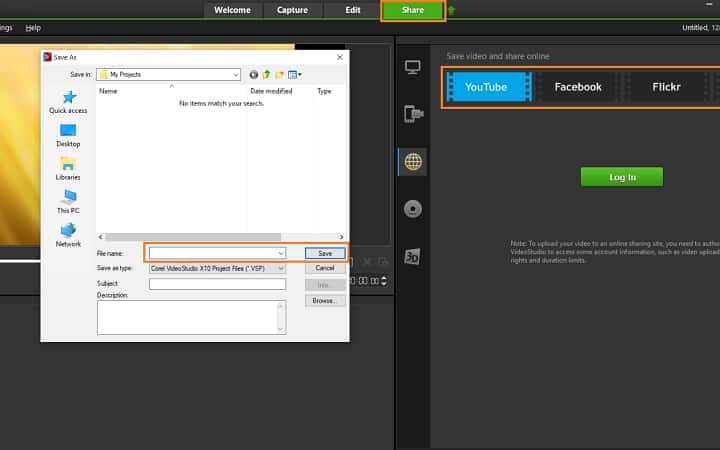Click the green Log In button
This screenshot has height=450, width=720.
click(x=621, y=177)
